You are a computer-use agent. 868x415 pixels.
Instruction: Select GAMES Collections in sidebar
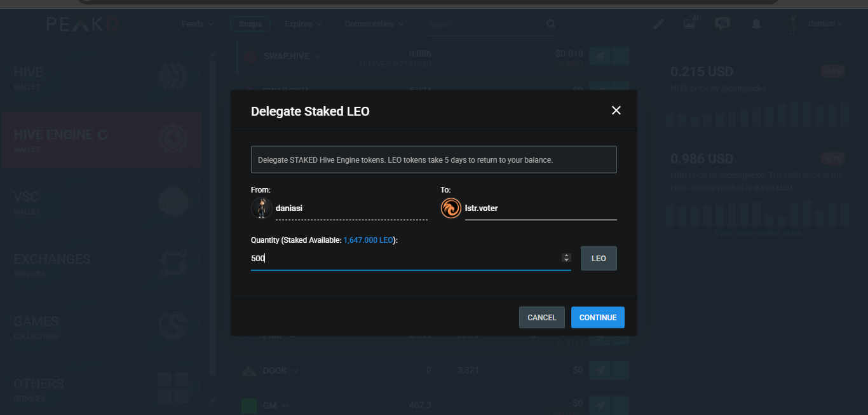pyautogui.click(x=102, y=326)
